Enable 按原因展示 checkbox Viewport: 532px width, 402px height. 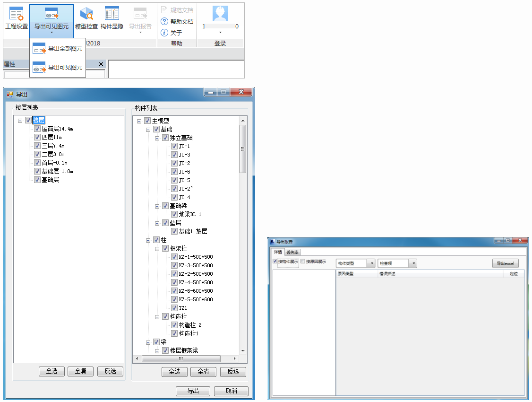(x=303, y=261)
